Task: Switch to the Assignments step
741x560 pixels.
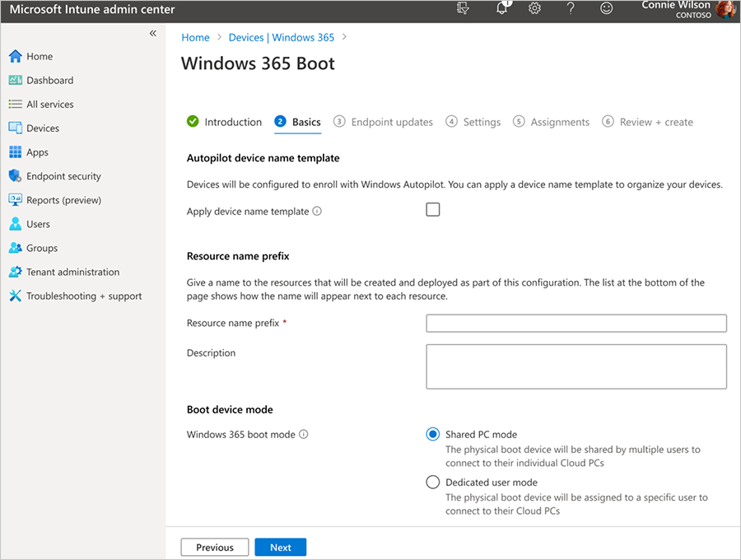Action: pyautogui.click(x=558, y=121)
